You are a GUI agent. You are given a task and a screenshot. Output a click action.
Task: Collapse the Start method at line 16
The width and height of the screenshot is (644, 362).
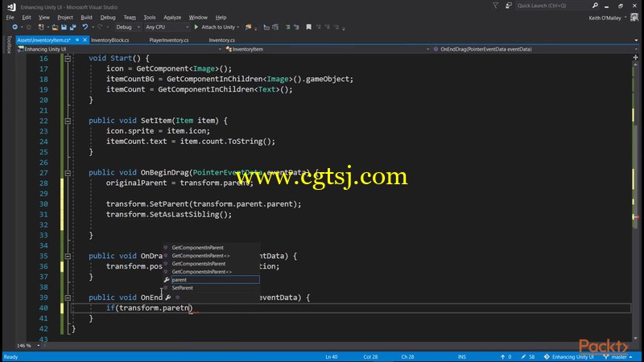pyautogui.click(x=68, y=59)
